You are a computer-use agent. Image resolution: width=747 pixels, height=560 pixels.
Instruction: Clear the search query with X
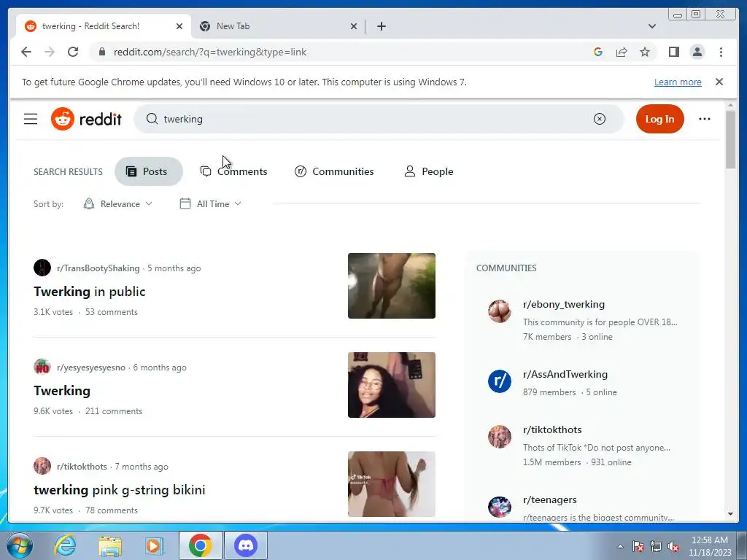(600, 119)
